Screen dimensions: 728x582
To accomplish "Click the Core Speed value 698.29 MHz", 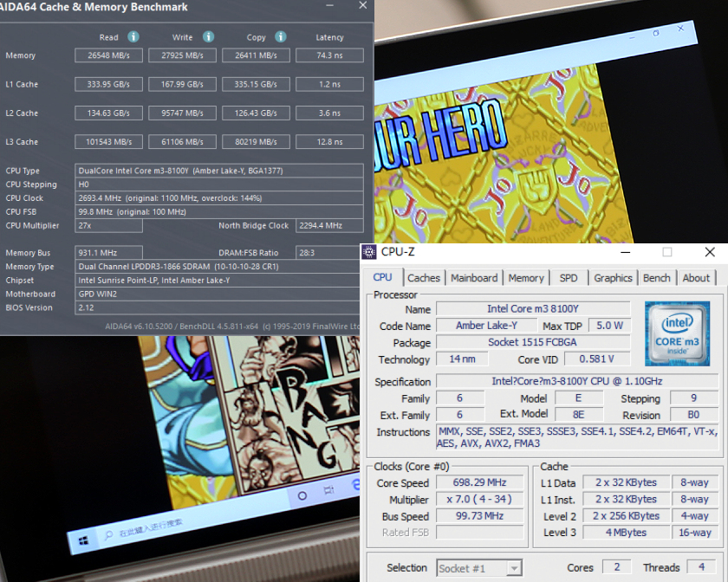I will pos(479,482).
